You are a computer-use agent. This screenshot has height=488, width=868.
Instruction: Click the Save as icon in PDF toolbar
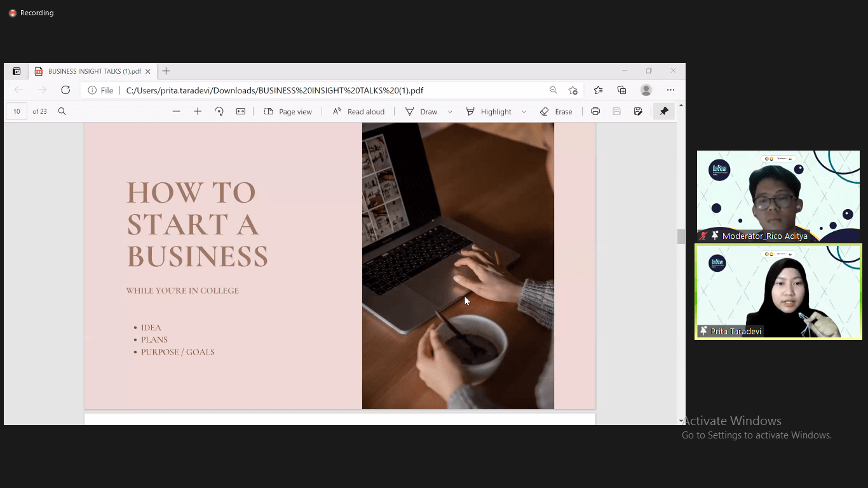pyautogui.click(x=638, y=111)
